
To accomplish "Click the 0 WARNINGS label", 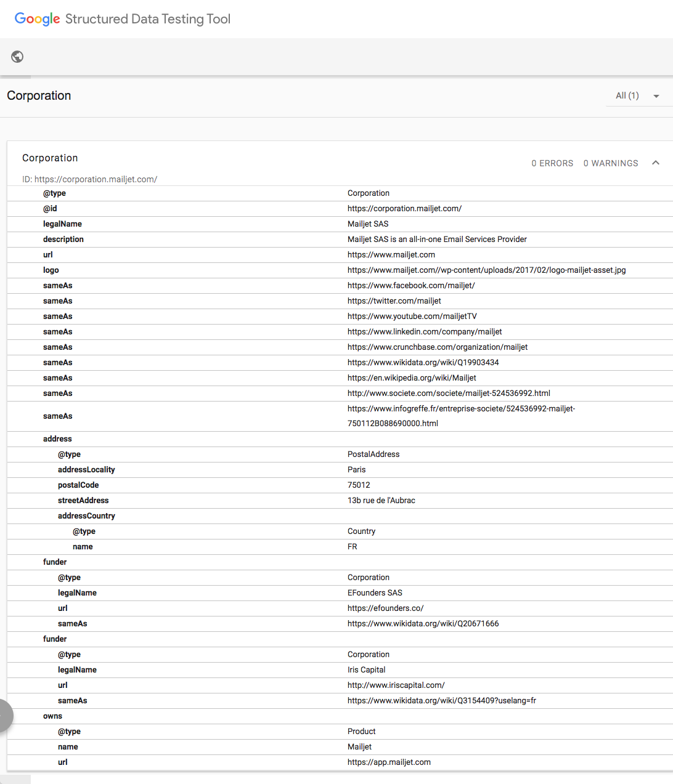I will (611, 163).
